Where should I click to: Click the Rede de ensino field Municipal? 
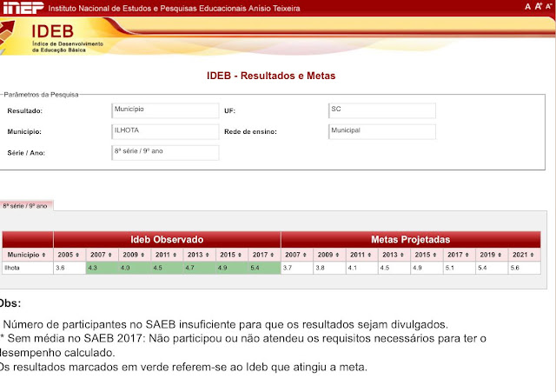(x=382, y=131)
